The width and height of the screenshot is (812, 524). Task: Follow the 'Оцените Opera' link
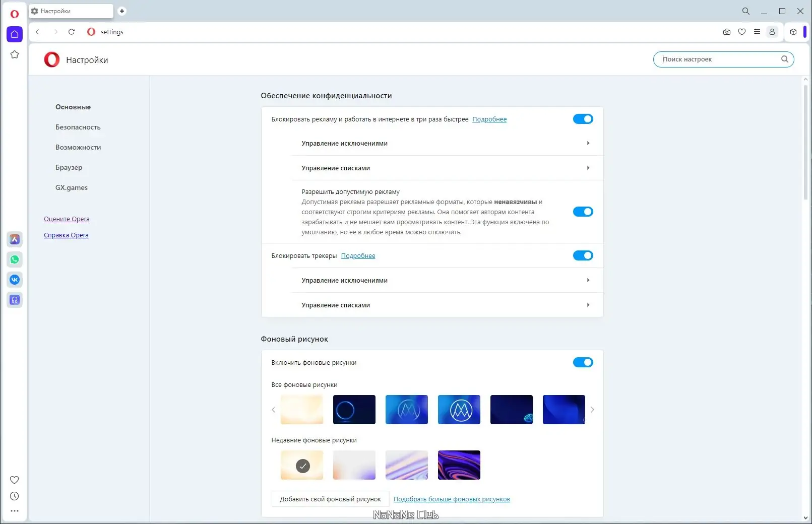tap(67, 219)
